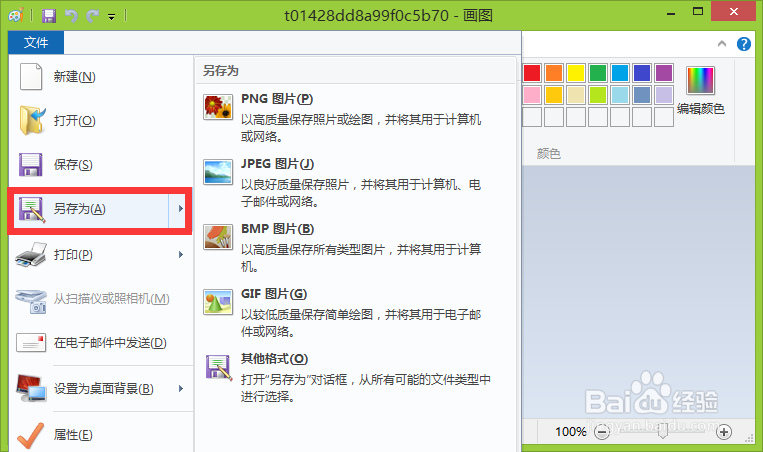Image resolution: width=763 pixels, height=452 pixels.
Task: Click the envelope email icon
Action: click(x=31, y=343)
